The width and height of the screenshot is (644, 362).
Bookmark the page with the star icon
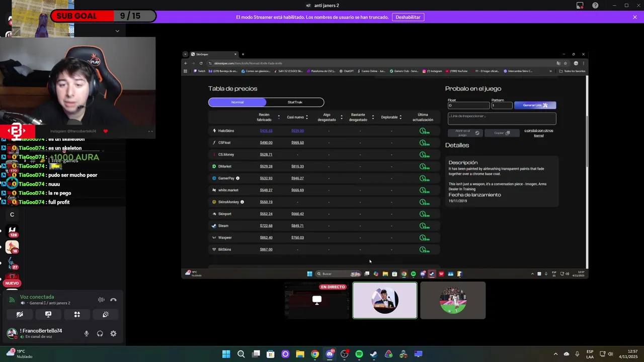point(566,63)
